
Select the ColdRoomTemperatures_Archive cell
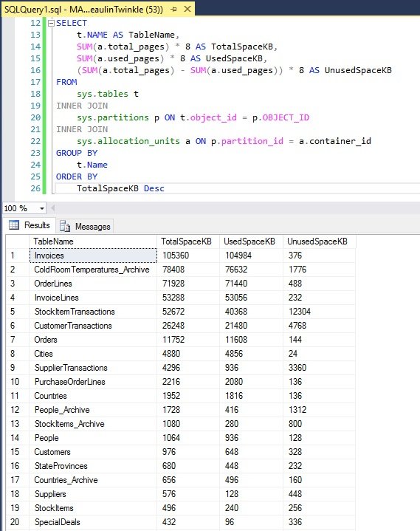coord(93,270)
